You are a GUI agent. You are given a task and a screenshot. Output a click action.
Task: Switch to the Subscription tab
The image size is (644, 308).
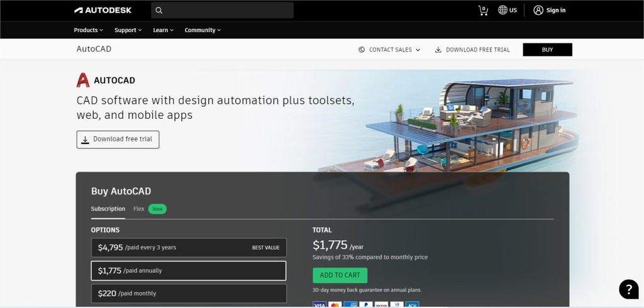(x=108, y=209)
